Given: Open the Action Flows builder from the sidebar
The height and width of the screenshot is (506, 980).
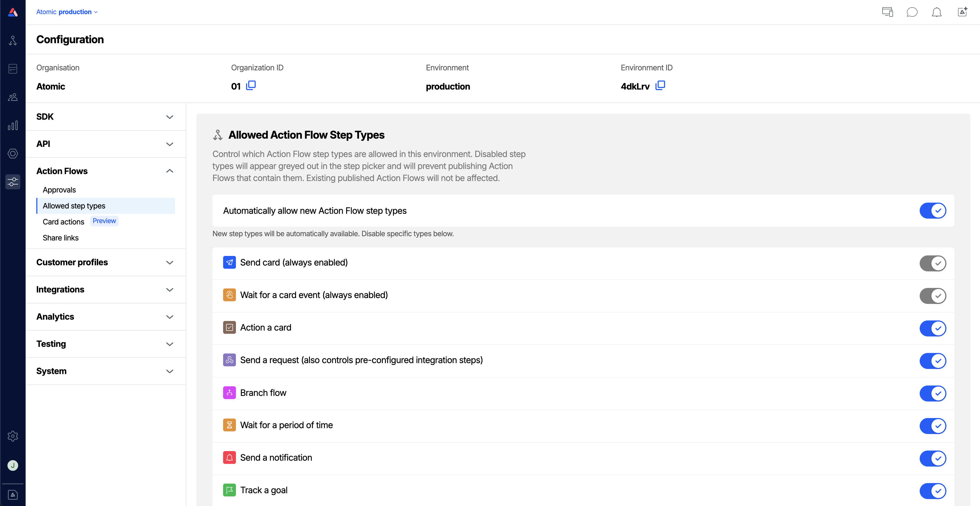Looking at the screenshot, I should (x=13, y=40).
